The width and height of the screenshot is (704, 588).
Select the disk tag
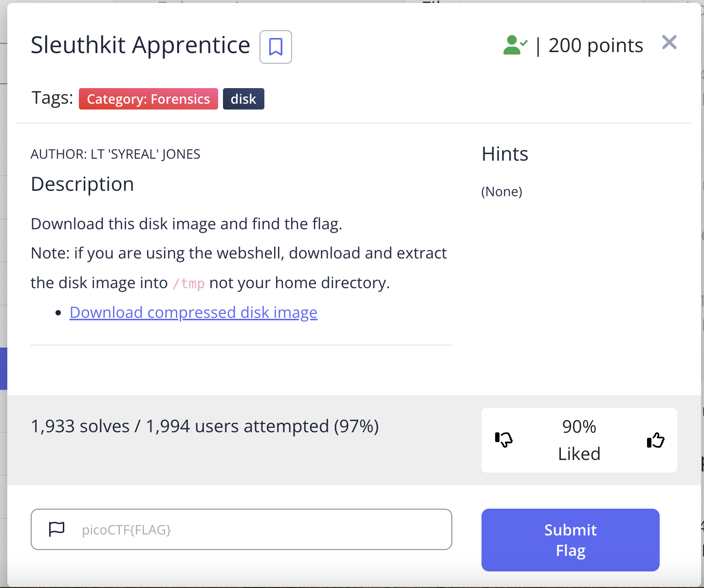[x=243, y=99]
